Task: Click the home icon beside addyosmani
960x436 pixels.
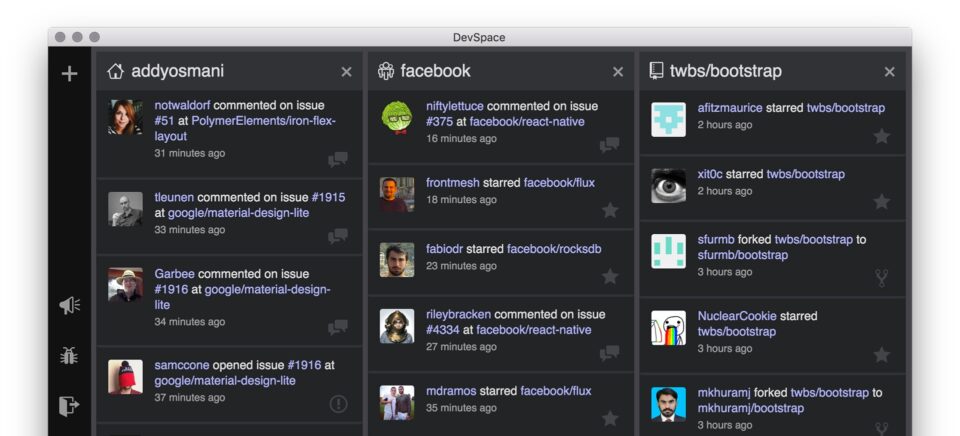Action: (115, 72)
